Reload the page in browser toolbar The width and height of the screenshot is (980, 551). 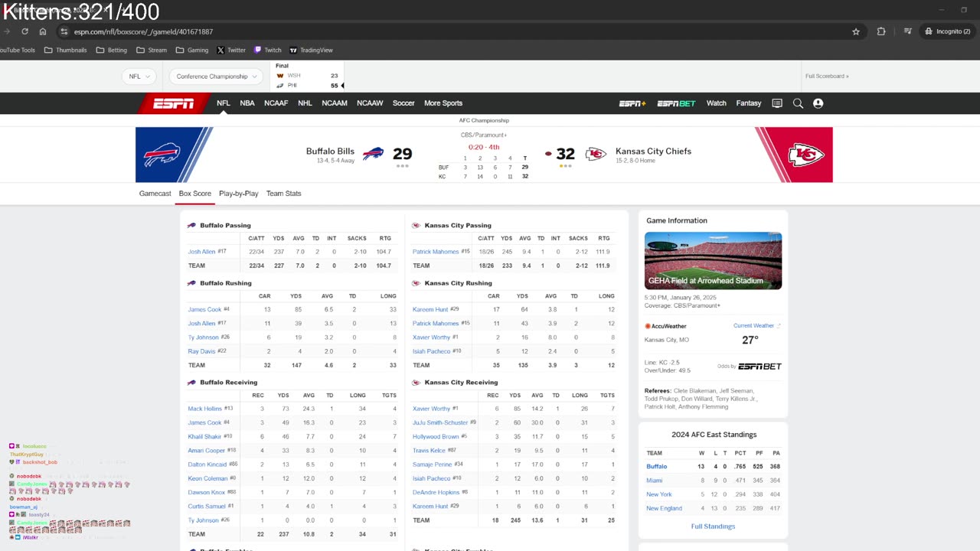pos(24,31)
